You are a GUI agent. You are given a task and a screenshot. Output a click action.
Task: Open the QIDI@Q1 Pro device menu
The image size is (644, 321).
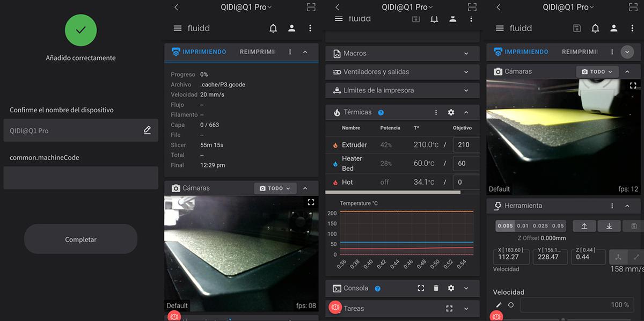(245, 7)
